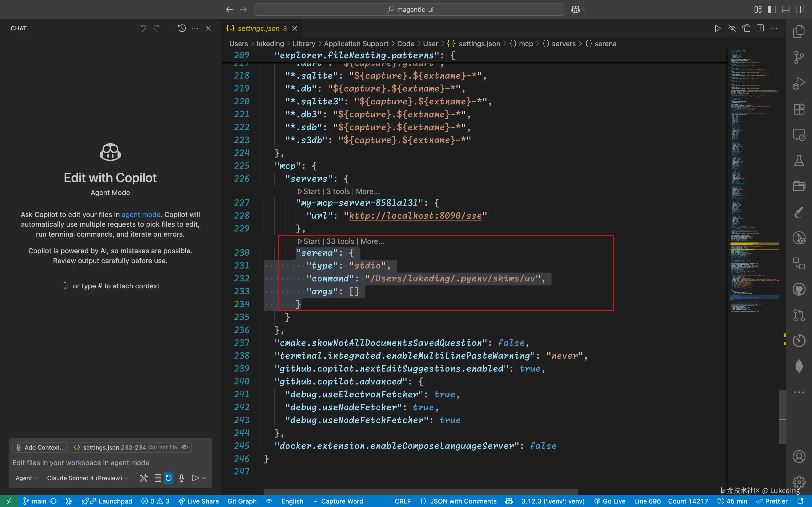Open Claude Sonnet 4 model picker
812x507 pixels.
pyautogui.click(x=88, y=478)
